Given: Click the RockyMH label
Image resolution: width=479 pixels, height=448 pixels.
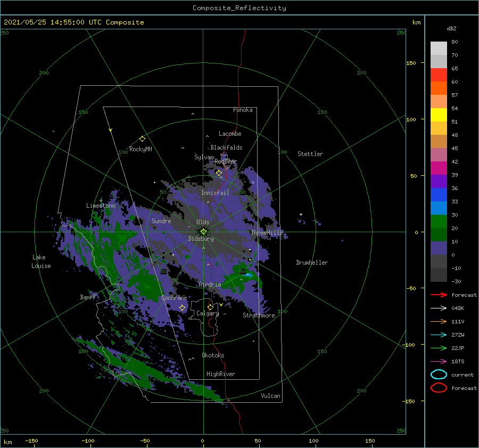Looking at the screenshot, I should point(141,149).
